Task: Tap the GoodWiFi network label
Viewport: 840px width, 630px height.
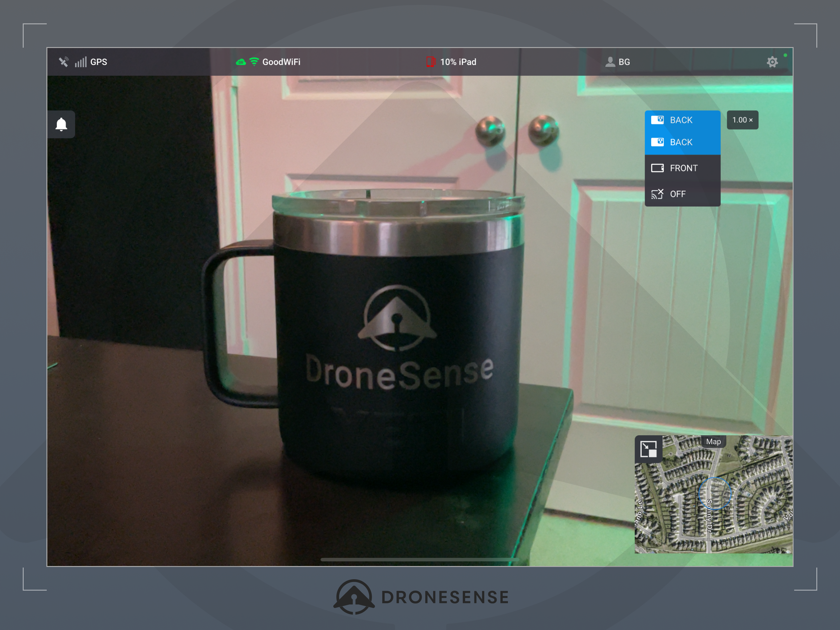Action: click(281, 62)
